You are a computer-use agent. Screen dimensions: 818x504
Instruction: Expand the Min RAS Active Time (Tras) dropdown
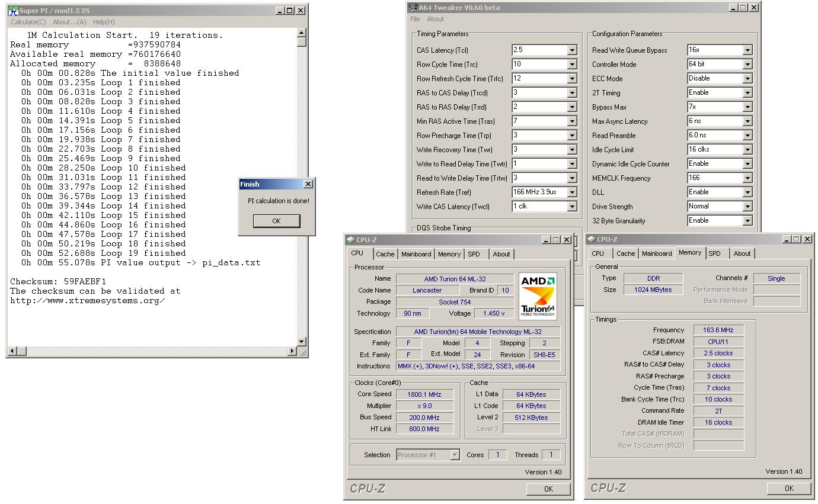tap(572, 121)
